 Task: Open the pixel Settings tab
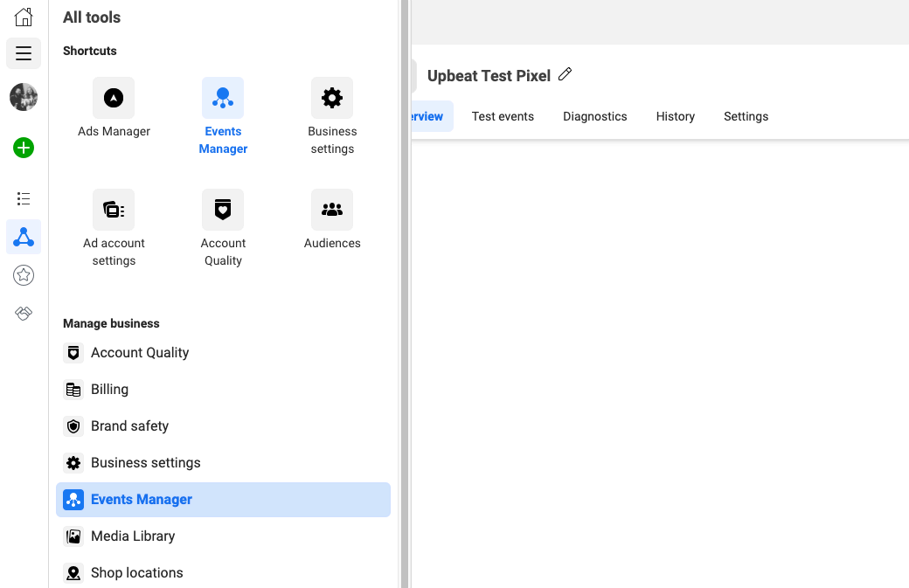(746, 116)
